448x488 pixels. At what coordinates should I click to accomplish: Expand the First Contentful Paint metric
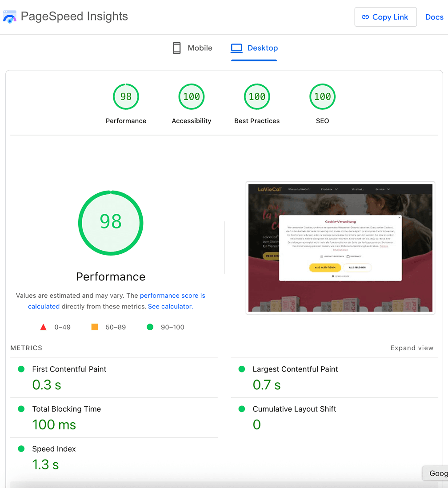click(69, 369)
